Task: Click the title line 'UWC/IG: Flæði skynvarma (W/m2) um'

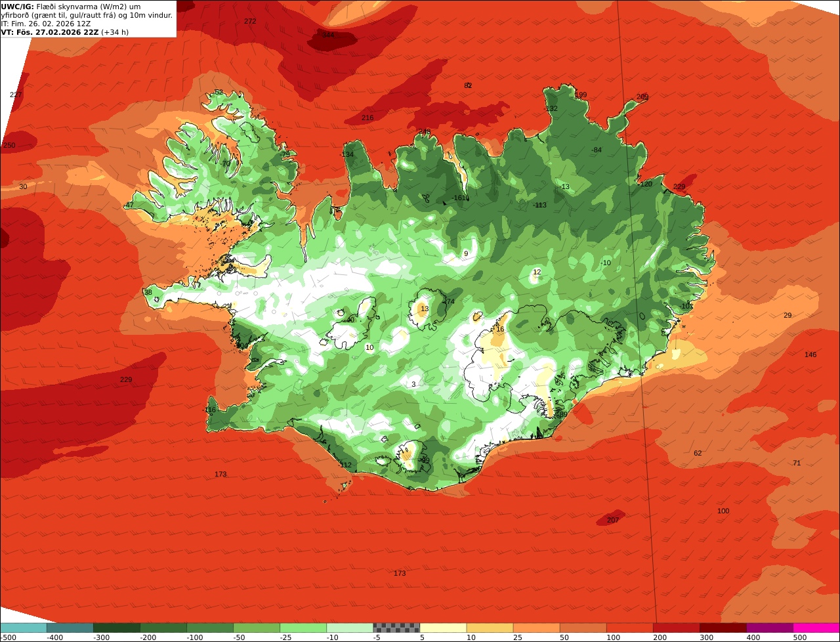Action: pos(71,7)
